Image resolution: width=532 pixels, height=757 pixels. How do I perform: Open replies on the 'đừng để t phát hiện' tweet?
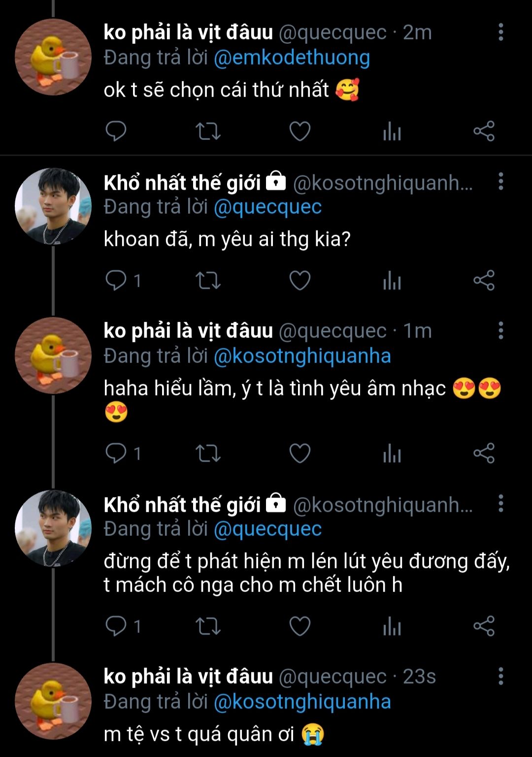coord(117,626)
